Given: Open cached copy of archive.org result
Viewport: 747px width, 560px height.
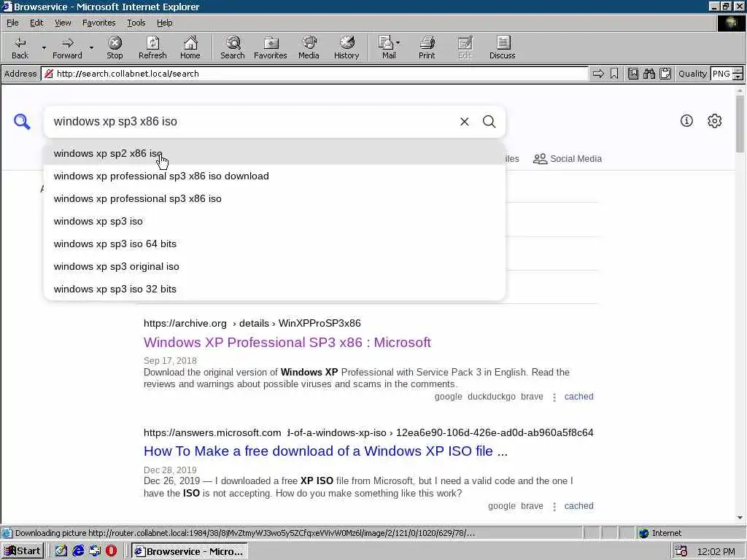Looking at the screenshot, I should coord(578,397).
